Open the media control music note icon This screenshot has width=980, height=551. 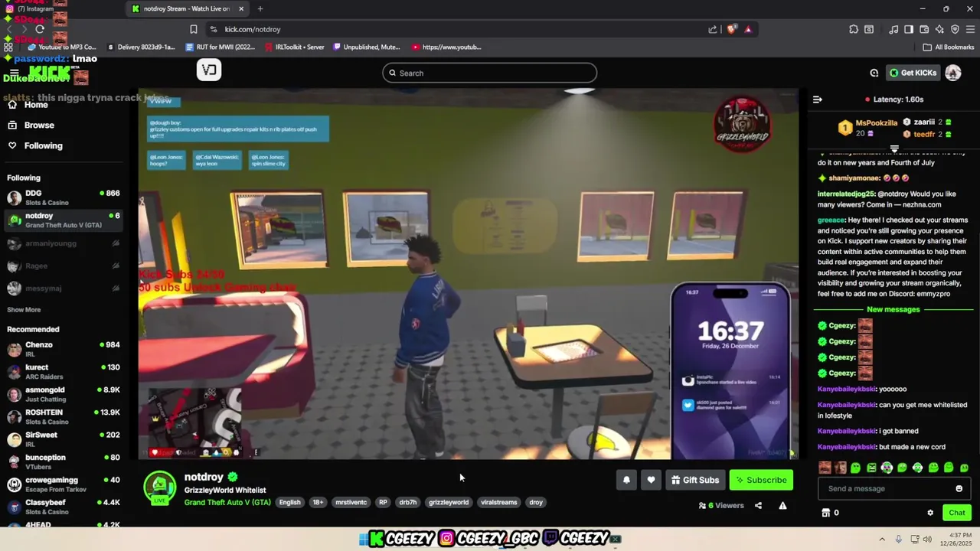(x=893, y=29)
